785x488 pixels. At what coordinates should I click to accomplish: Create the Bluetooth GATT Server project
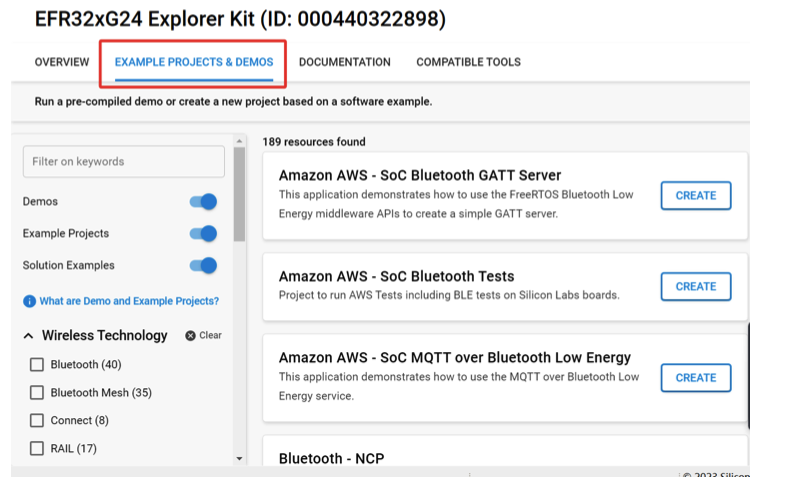(695, 196)
